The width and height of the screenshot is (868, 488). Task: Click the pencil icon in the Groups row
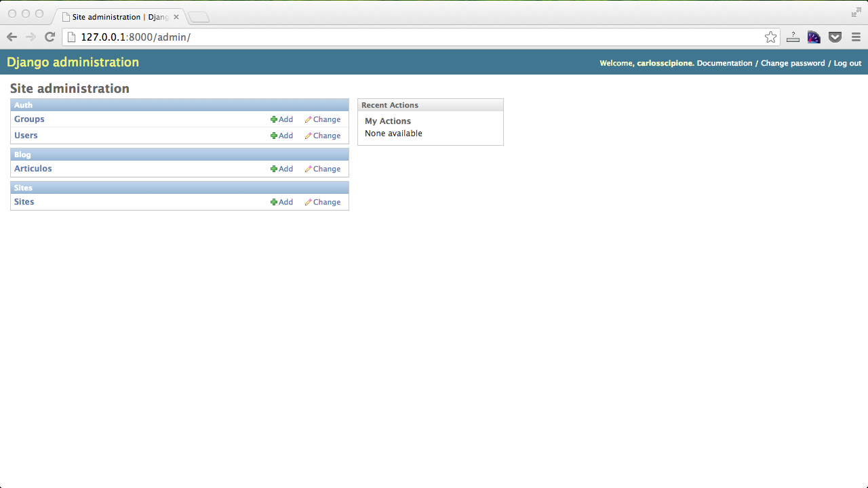point(309,119)
